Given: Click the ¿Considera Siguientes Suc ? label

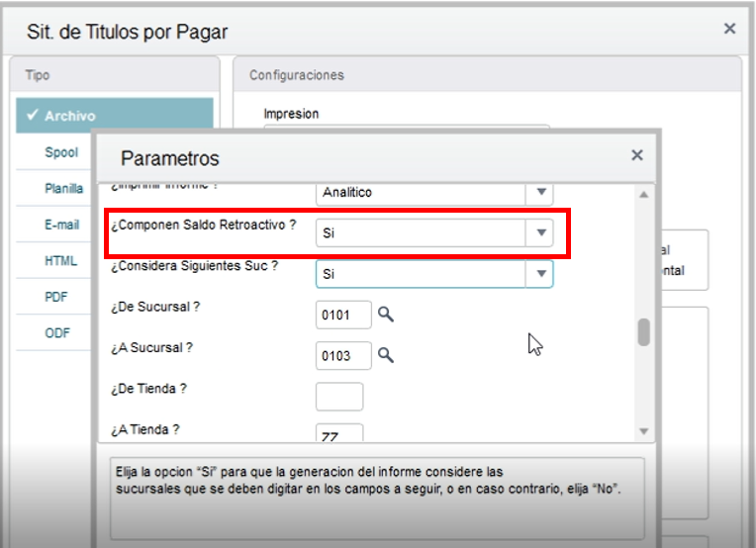Looking at the screenshot, I should 194,266.
